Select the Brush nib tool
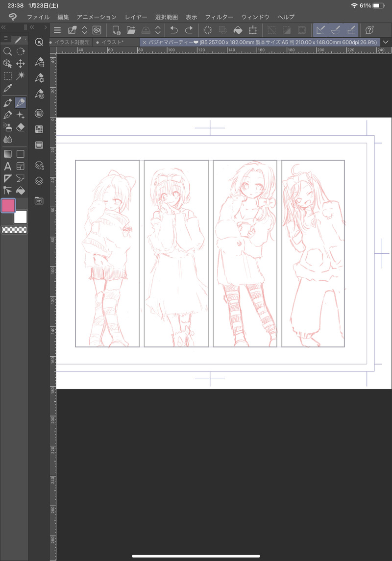This screenshot has width=392, height=561. coord(7,115)
